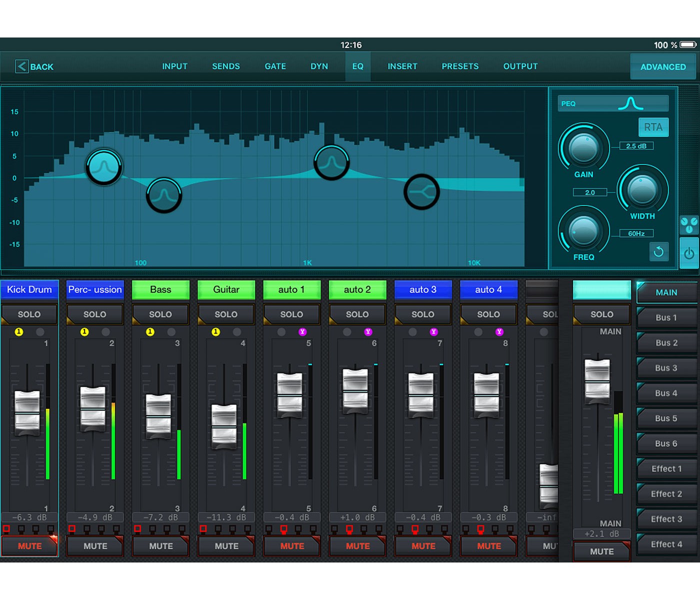The height and width of the screenshot is (600, 700).
Task: Toggle the EQ power icon
Action: (x=689, y=253)
